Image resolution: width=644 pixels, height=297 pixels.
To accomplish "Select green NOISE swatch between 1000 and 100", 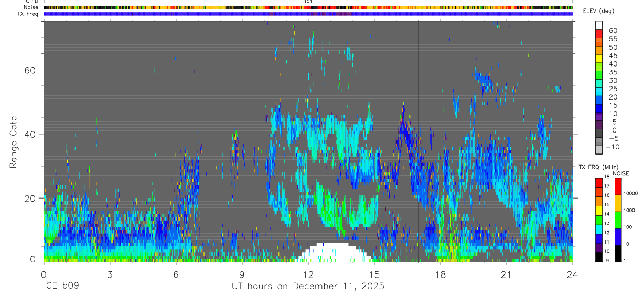I will click(x=618, y=219).
